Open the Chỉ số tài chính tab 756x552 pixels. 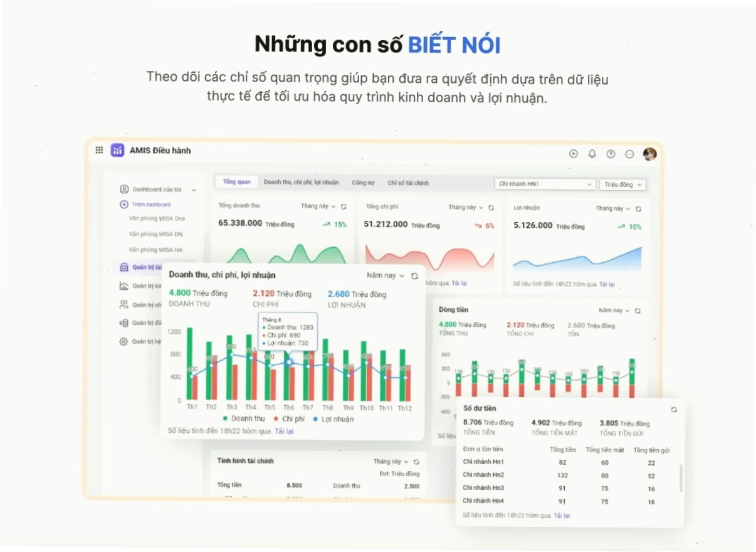click(408, 183)
